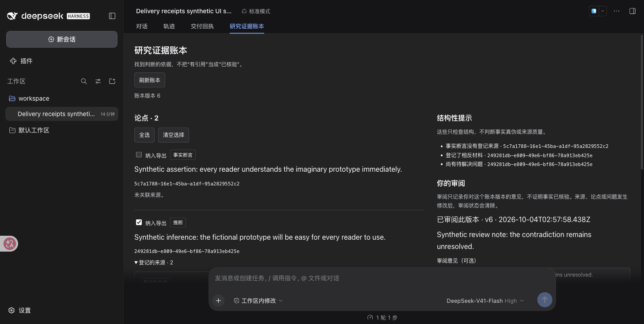Select the 默认工作区 tree item
Image resolution: width=644 pixels, height=324 pixels.
pos(62,130)
